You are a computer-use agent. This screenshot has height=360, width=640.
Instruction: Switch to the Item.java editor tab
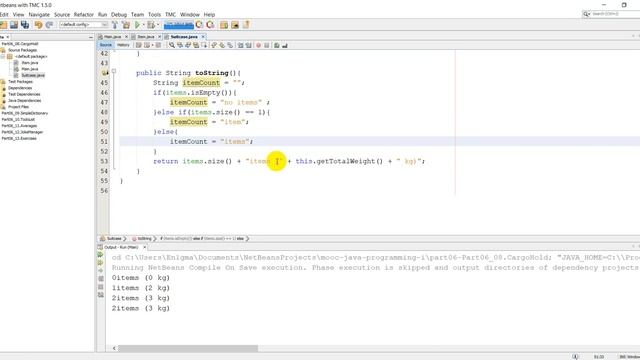pyautogui.click(x=146, y=37)
